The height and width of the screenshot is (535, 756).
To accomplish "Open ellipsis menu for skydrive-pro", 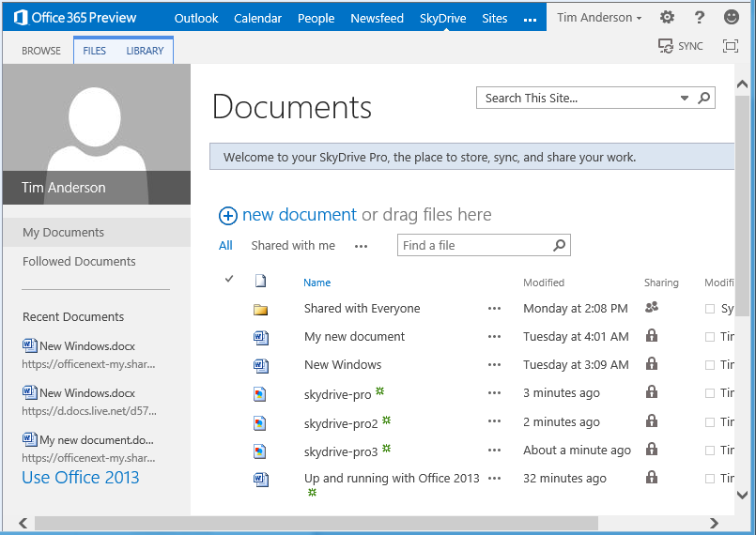I will [x=494, y=393].
